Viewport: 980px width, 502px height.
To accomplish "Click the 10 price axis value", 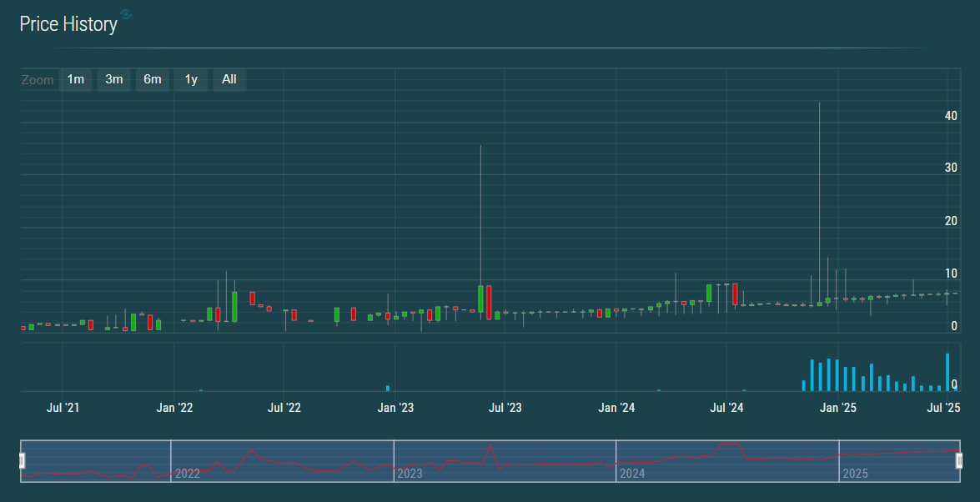I will [952, 274].
